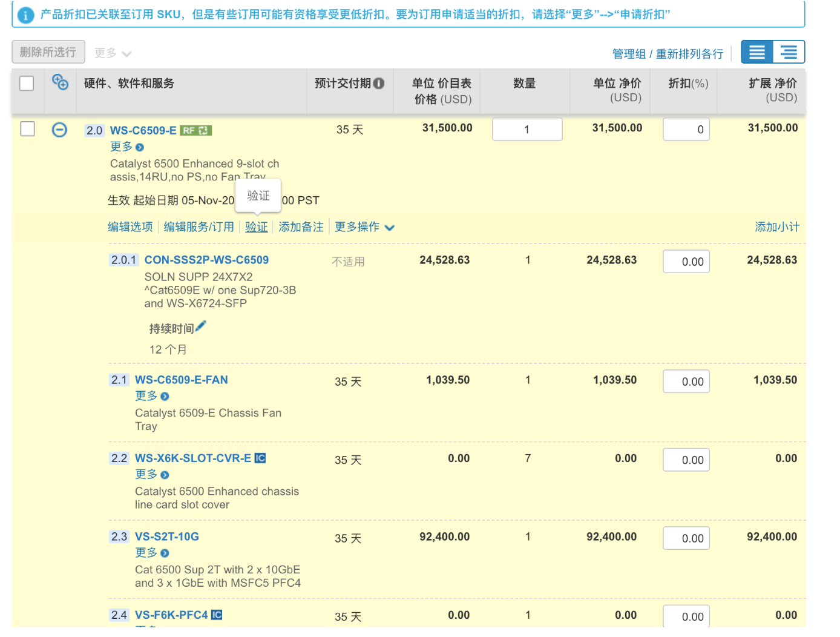The height and width of the screenshot is (637, 840).
Task: Open WS-X6K-SLOT-CVR-E product link
Action: click(193, 458)
